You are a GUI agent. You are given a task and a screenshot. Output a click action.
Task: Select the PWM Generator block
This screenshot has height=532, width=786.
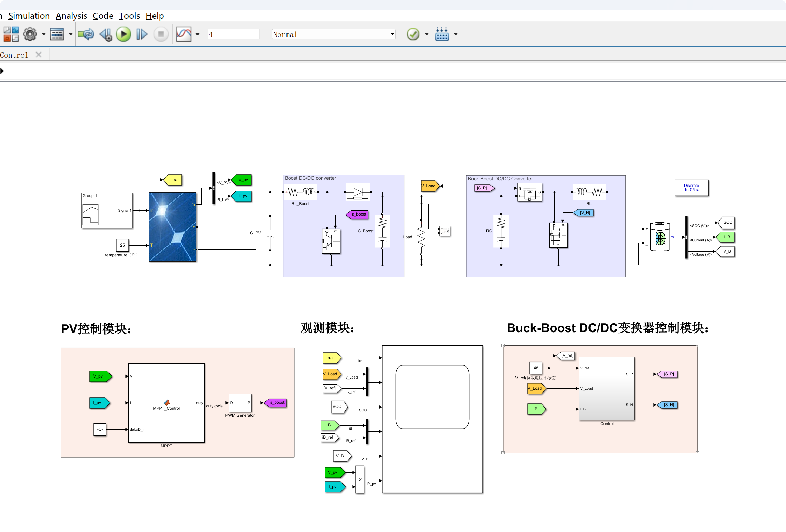240,403
